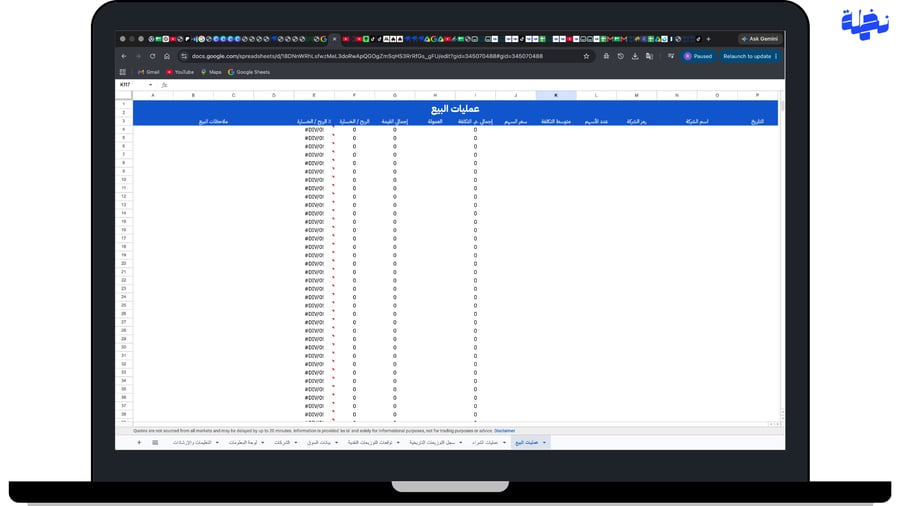This screenshot has width=900, height=506.
Task: Show the all sheets list icon
Action: 155,442
